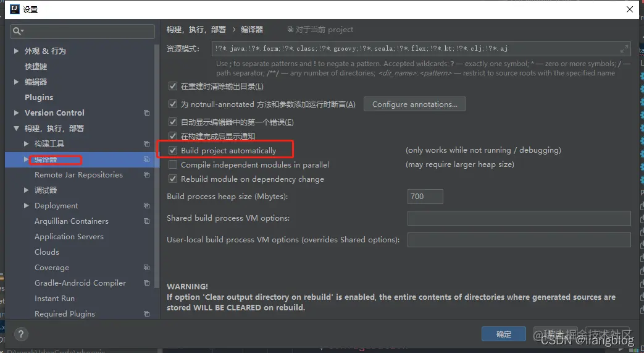The height and width of the screenshot is (353, 644).
Task: Toggle notnull-annotated runtime assertions checkbox
Action: (173, 104)
